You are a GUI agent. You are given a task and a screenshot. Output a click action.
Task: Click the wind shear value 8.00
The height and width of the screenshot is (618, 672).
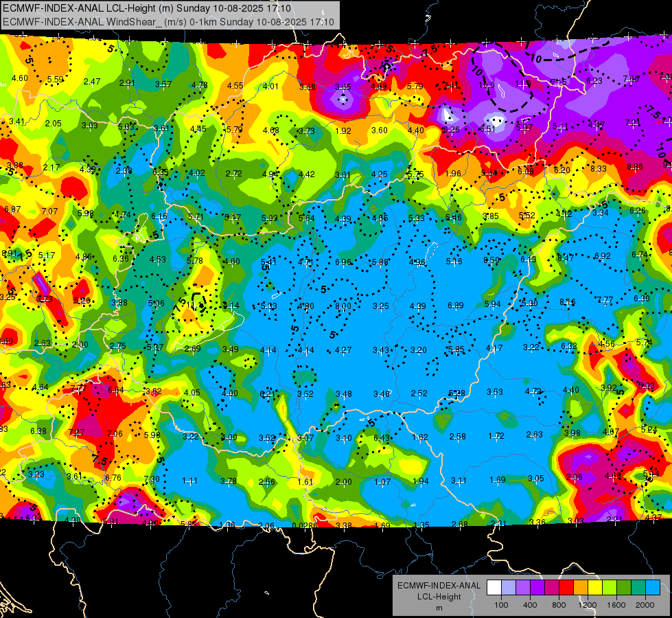(343, 306)
